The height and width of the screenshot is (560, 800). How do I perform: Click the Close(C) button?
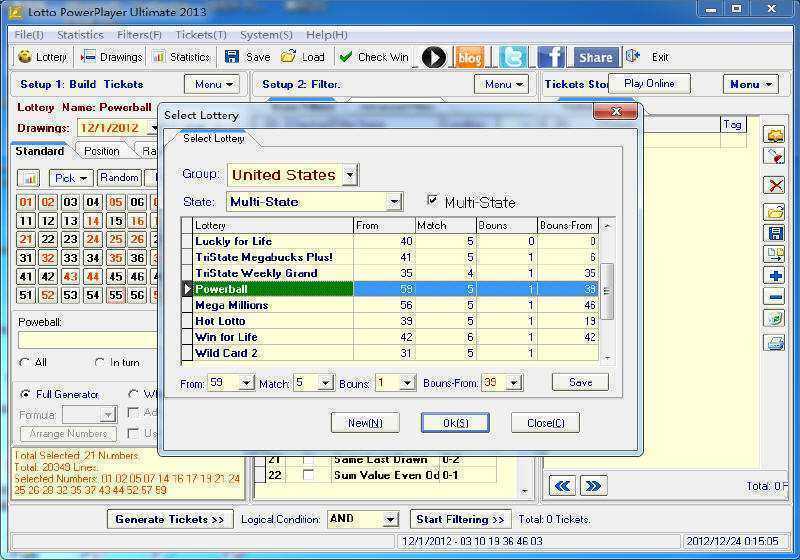[x=546, y=423]
